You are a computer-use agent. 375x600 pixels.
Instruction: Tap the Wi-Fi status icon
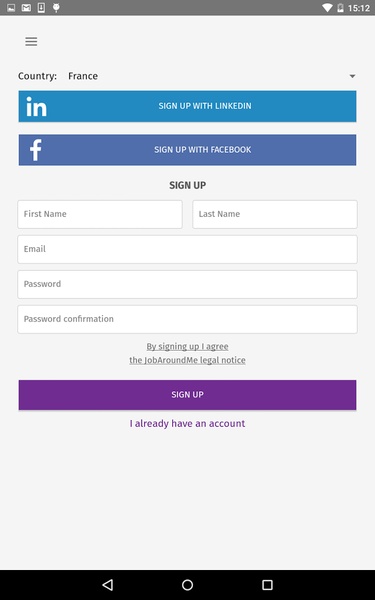pos(327,8)
